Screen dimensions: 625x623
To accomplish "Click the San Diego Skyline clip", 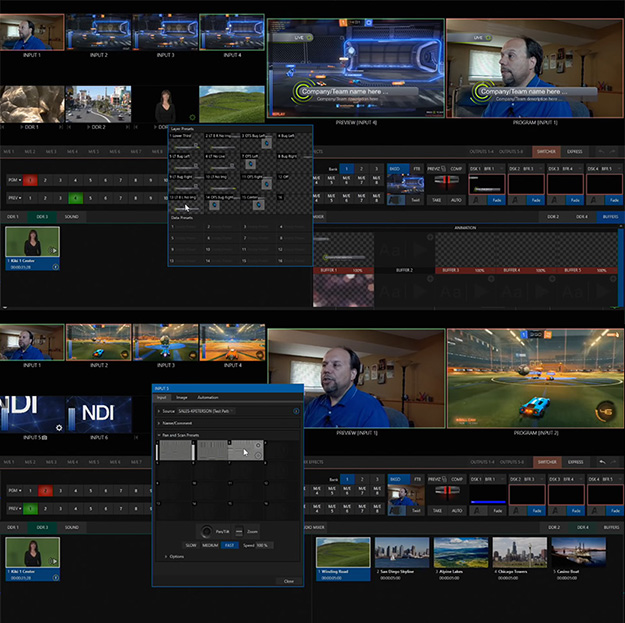I will click(401, 552).
